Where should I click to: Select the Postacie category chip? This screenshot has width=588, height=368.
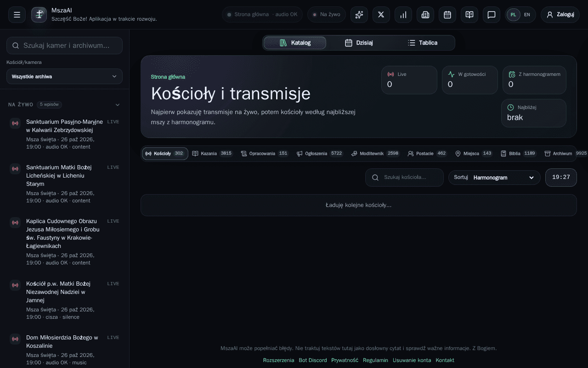point(427,154)
